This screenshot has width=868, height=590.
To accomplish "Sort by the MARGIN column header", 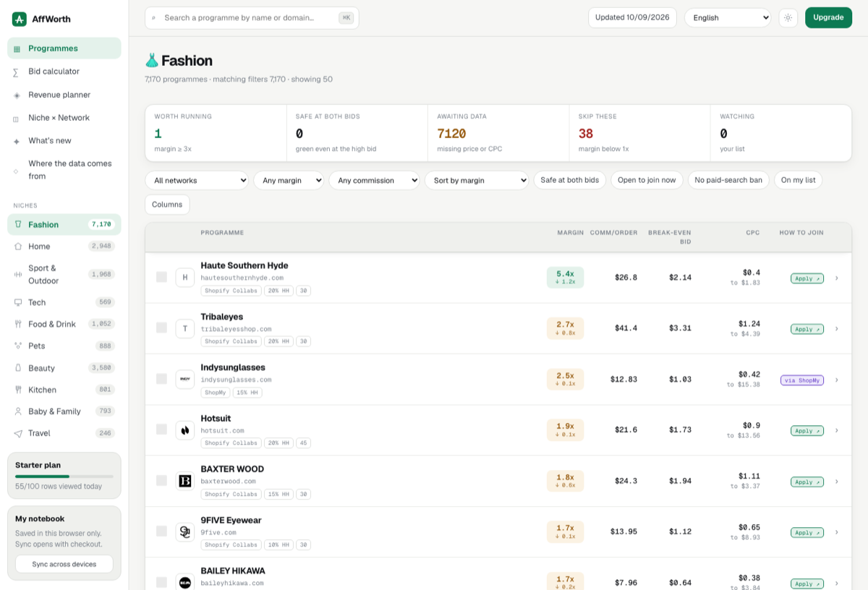I will point(571,233).
